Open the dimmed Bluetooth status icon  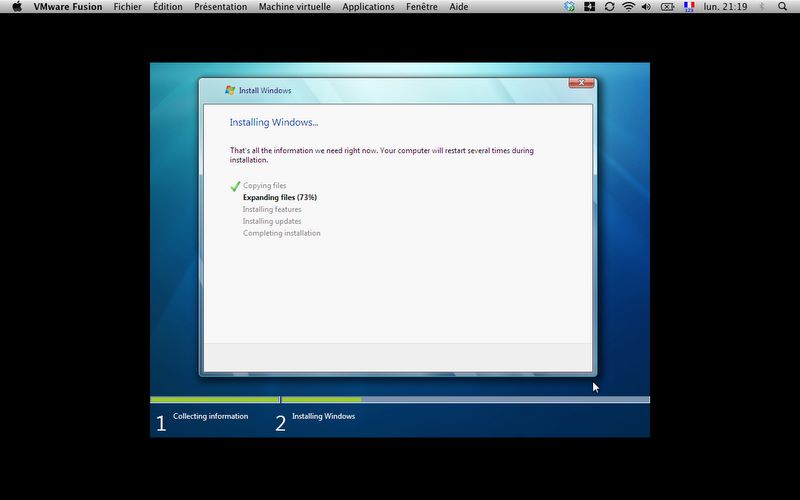762,7
